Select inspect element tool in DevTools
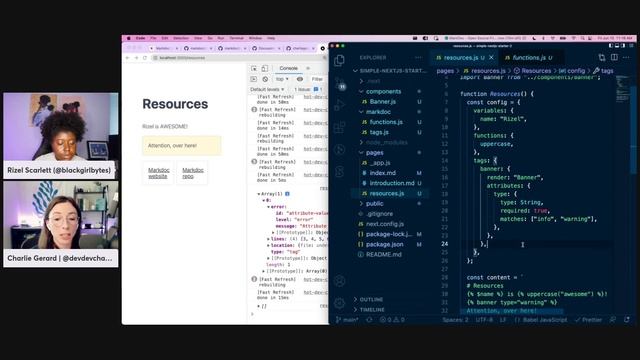The height and width of the screenshot is (360, 640). coord(254,68)
